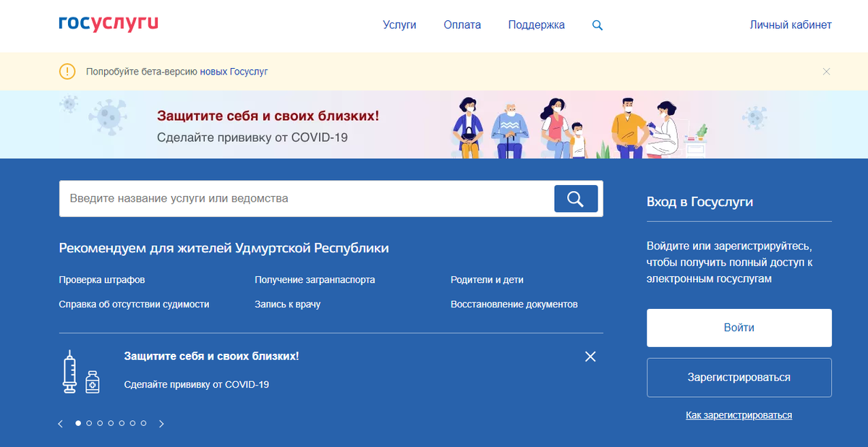
Task: Open Личный кабинет
Action: [791, 25]
